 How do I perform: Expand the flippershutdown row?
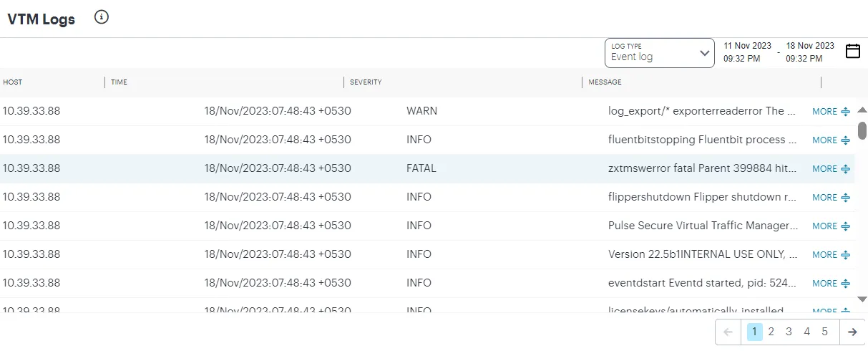point(831,198)
